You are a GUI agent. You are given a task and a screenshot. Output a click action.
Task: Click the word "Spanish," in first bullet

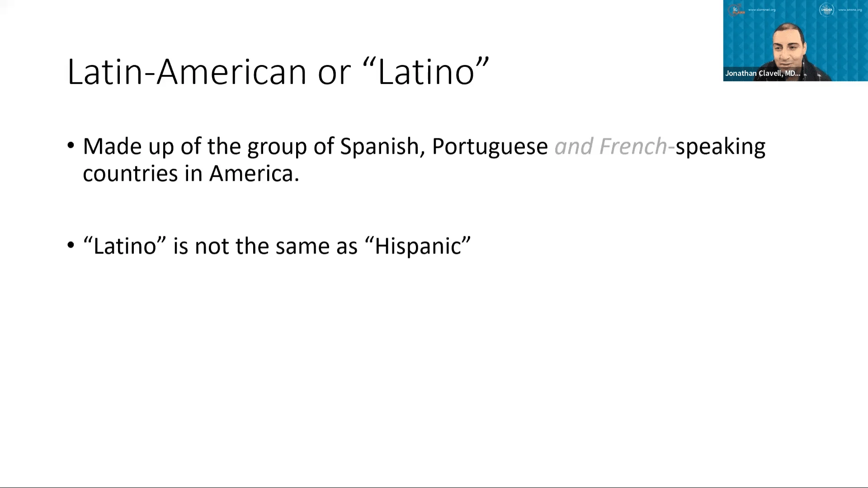382,147
